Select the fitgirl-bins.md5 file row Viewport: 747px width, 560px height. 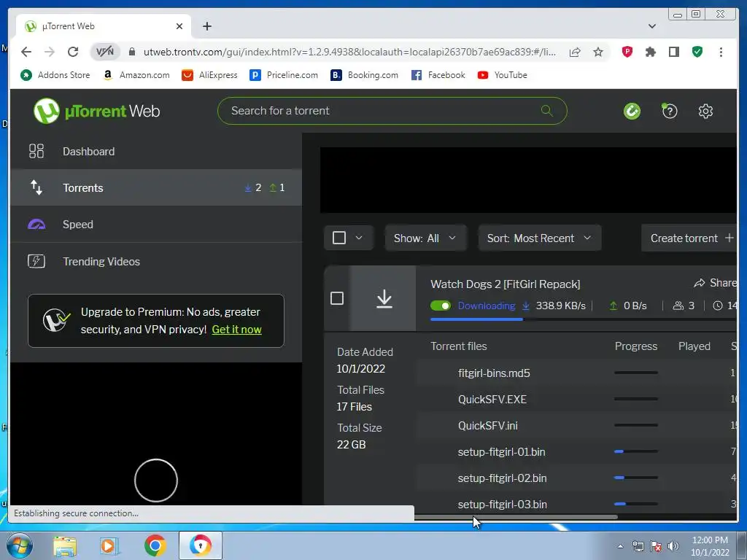[x=576, y=373]
